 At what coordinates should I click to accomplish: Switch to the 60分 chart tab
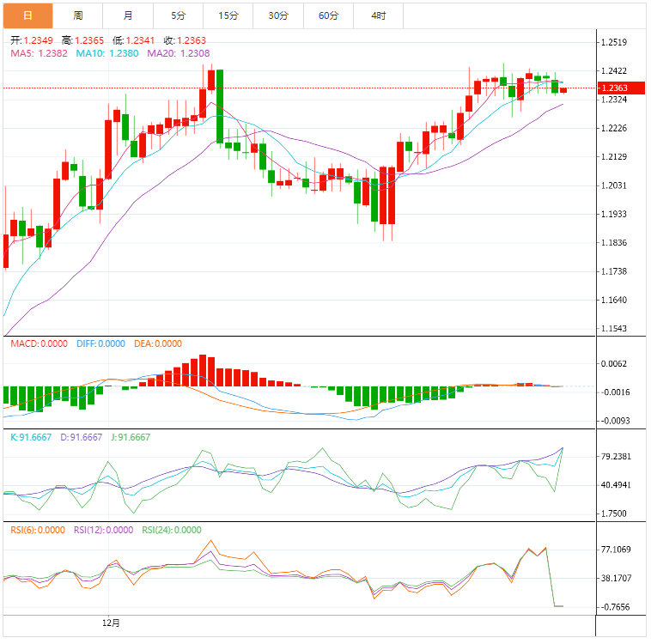click(328, 15)
